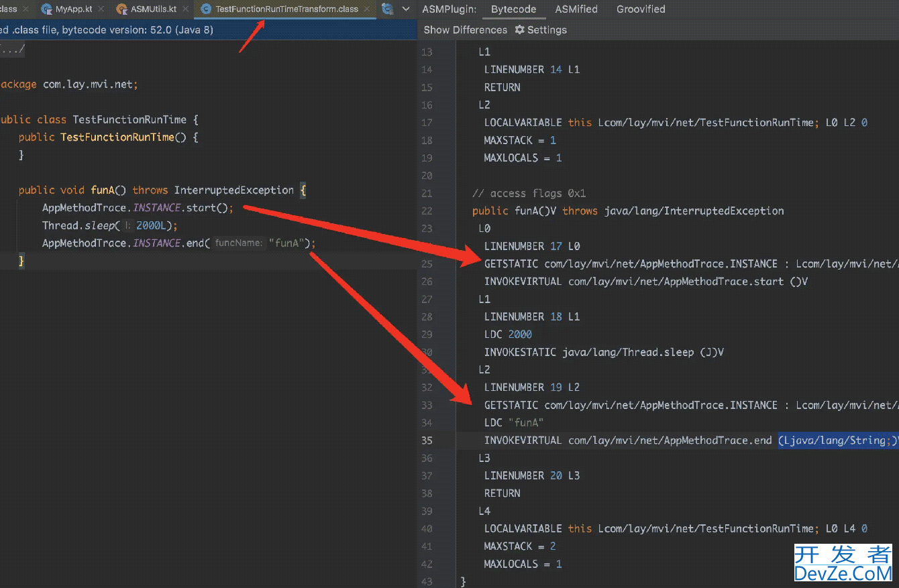Open the Groovified tab in ASMPlugin
Screen dimensions: 899x588
(641, 9)
